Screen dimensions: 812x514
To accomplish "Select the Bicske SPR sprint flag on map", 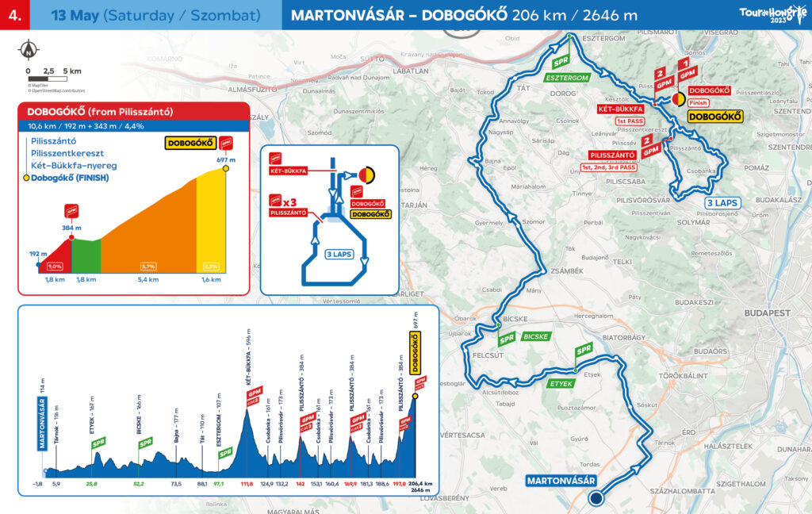I will pyautogui.click(x=507, y=337).
